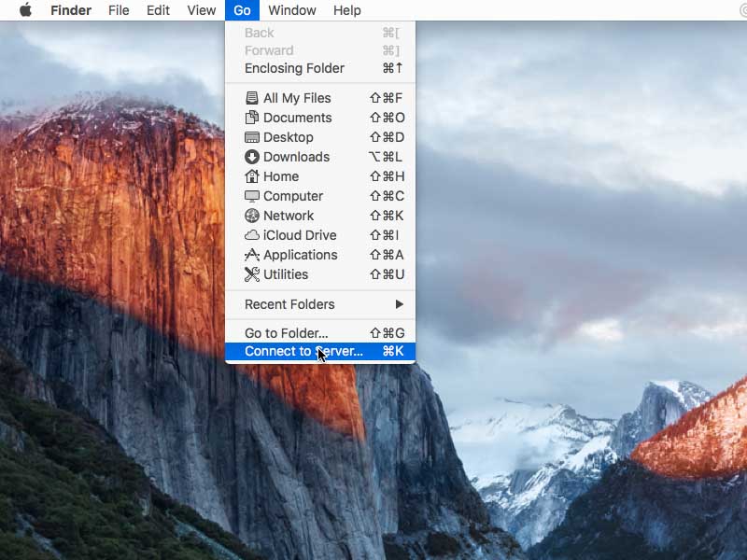The height and width of the screenshot is (560, 747).
Task: Expand the Recent Folders submenu arrow
Action: coord(400,304)
